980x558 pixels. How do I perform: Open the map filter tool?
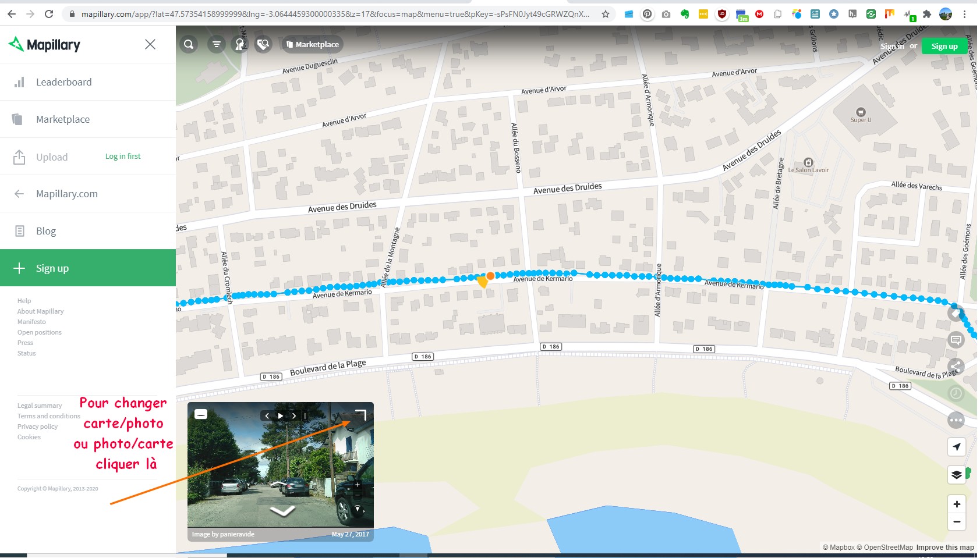(216, 44)
